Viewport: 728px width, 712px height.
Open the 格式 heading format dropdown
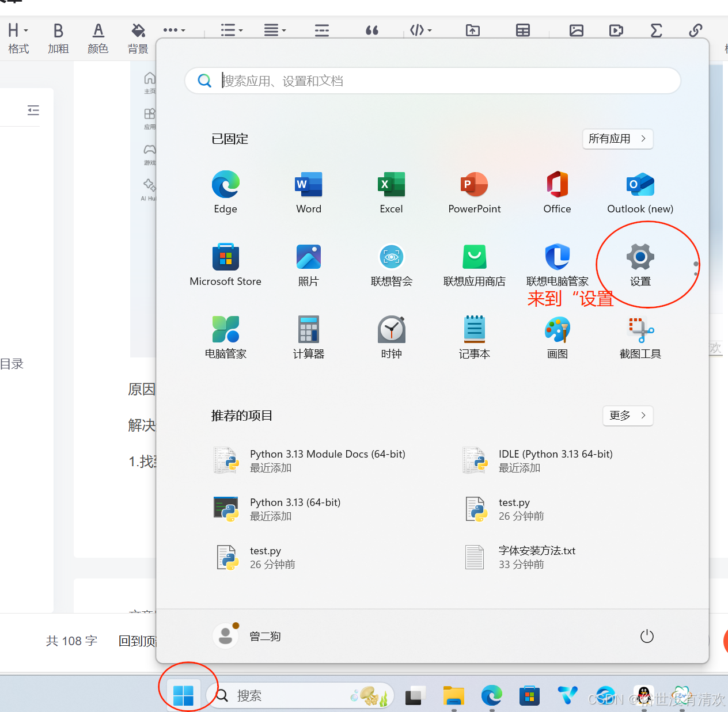(18, 38)
